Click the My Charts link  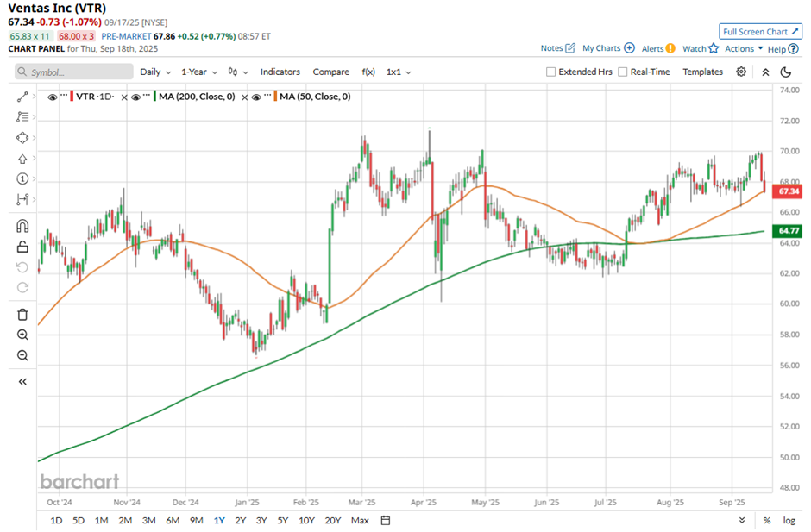[x=608, y=48]
